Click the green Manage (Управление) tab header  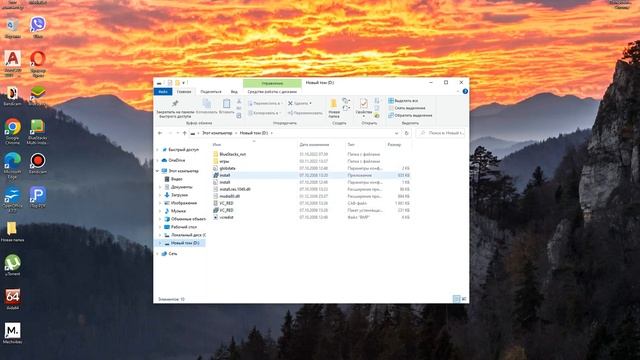coord(272,83)
